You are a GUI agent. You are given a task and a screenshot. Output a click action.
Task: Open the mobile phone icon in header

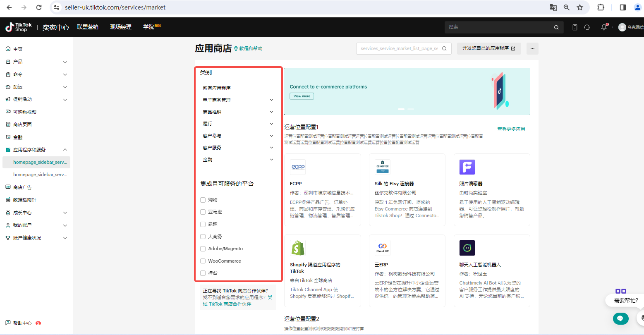click(575, 27)
